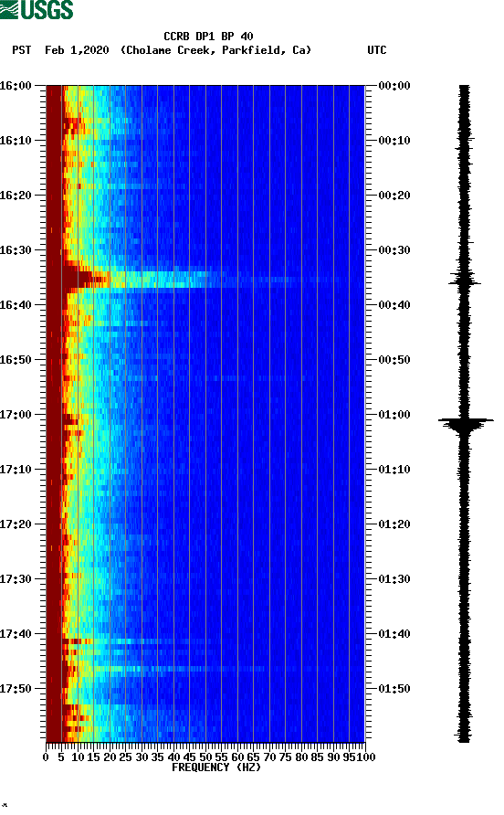Click the 'UTC' timezone label
This screenshot has width=504, height=815.
[377, 50]
